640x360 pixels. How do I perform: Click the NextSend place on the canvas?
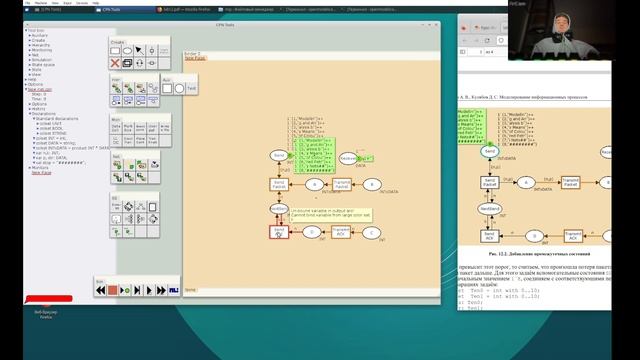click(x=279, y=209)
